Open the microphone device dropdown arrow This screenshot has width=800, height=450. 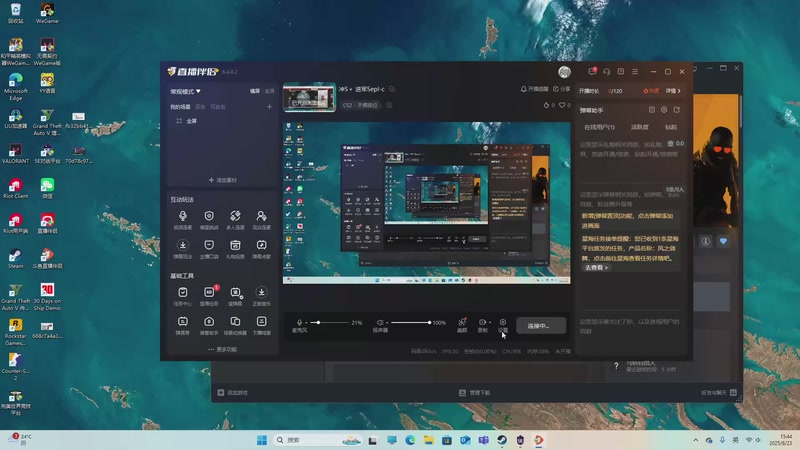[x=307, y=322]
